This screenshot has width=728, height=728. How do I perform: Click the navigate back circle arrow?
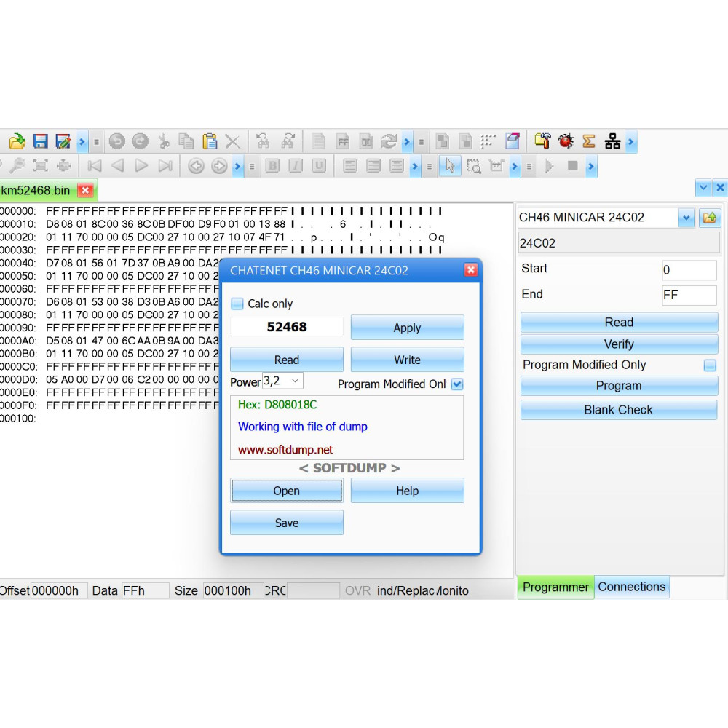pos(196,166)
